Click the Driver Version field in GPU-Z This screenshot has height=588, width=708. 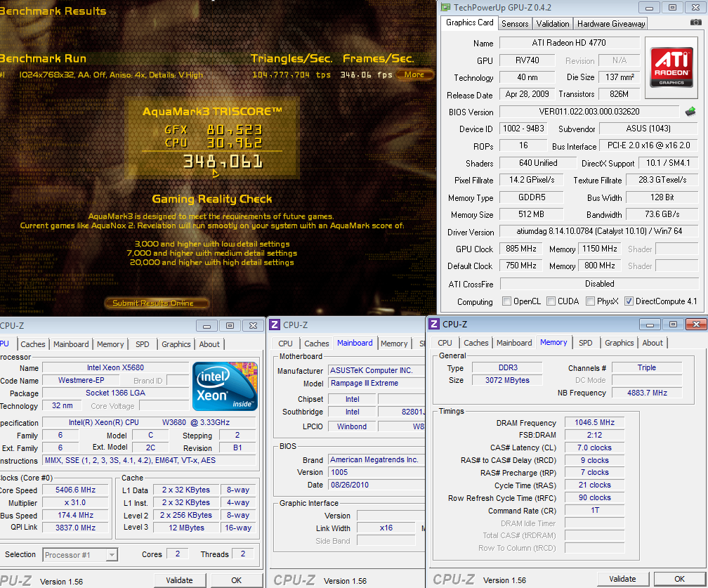(x=599, y=231)
